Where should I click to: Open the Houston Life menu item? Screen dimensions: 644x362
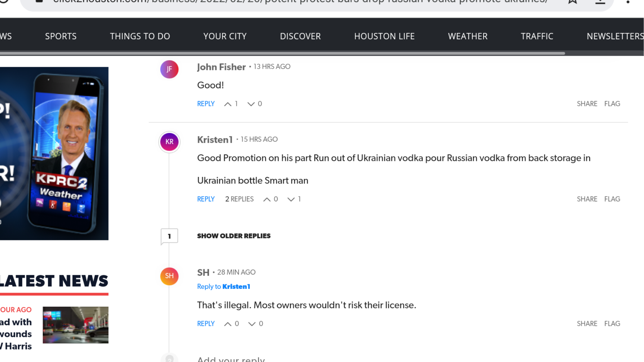(x=384, y=36)
